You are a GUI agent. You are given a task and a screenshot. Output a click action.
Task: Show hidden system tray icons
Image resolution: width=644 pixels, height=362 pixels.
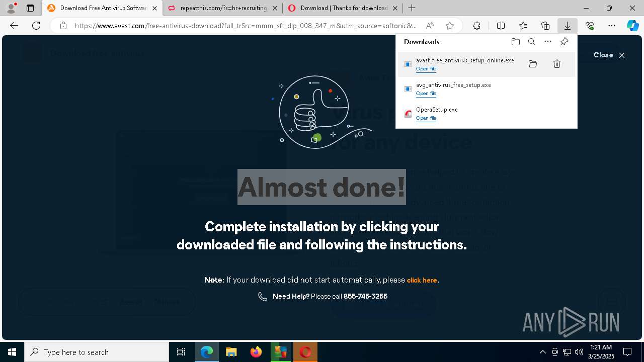tap(543, 352)
